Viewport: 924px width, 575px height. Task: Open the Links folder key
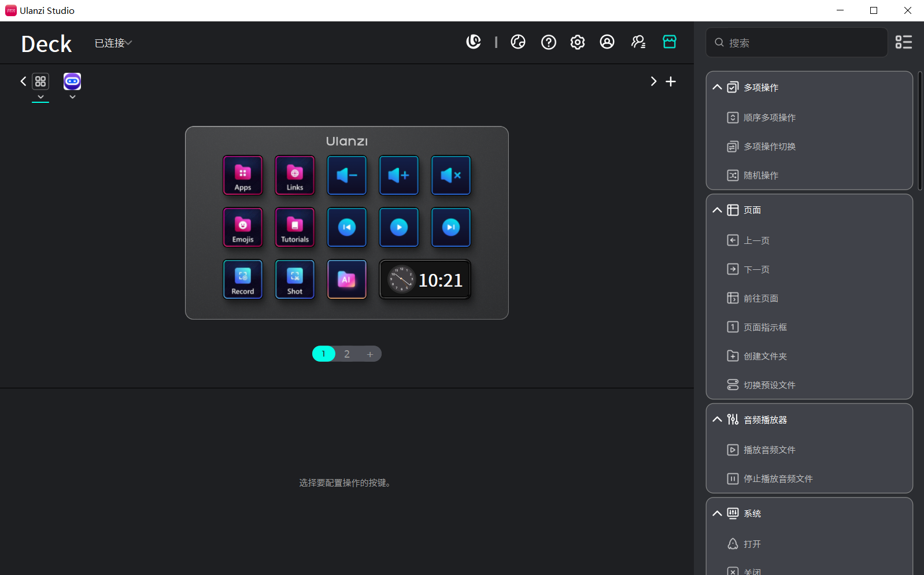295,175
